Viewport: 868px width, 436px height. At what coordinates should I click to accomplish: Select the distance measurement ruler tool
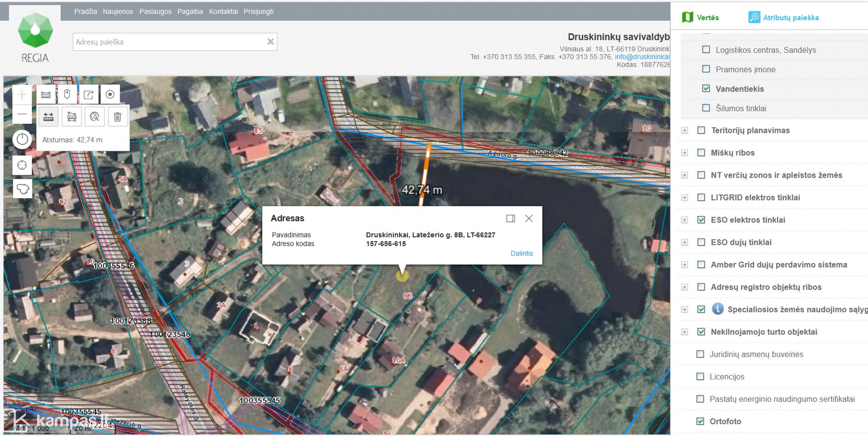pyautogui.click(x=48, y=117)
